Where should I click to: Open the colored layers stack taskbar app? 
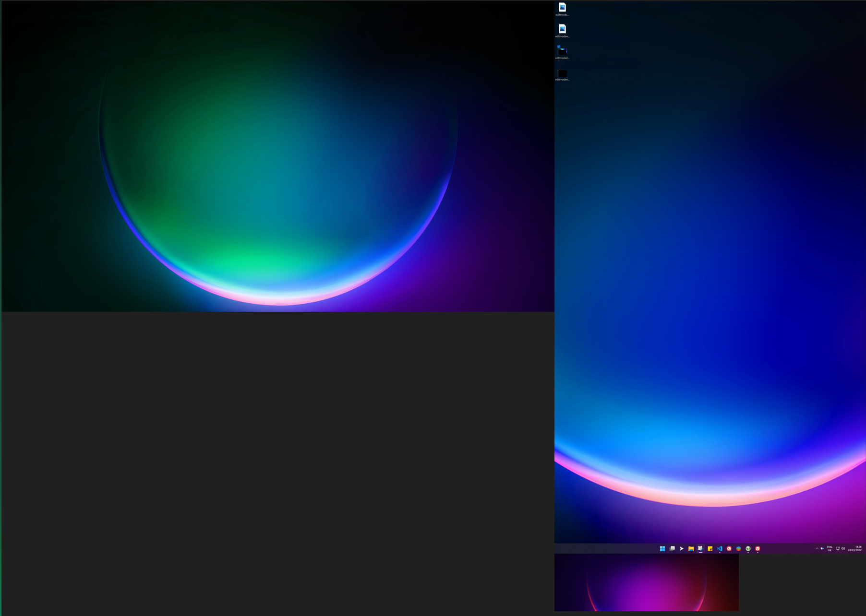(738, 548)
